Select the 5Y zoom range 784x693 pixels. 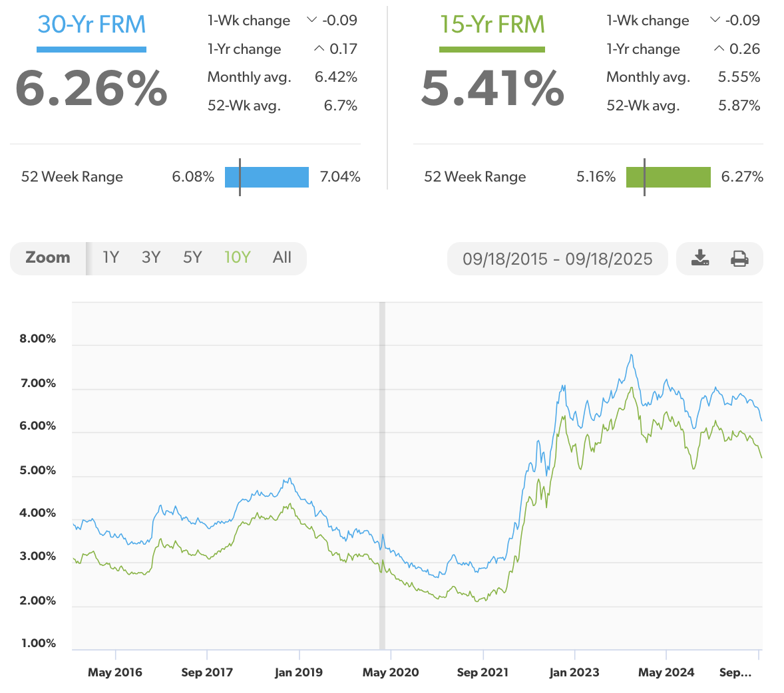[x=192, y=257]
